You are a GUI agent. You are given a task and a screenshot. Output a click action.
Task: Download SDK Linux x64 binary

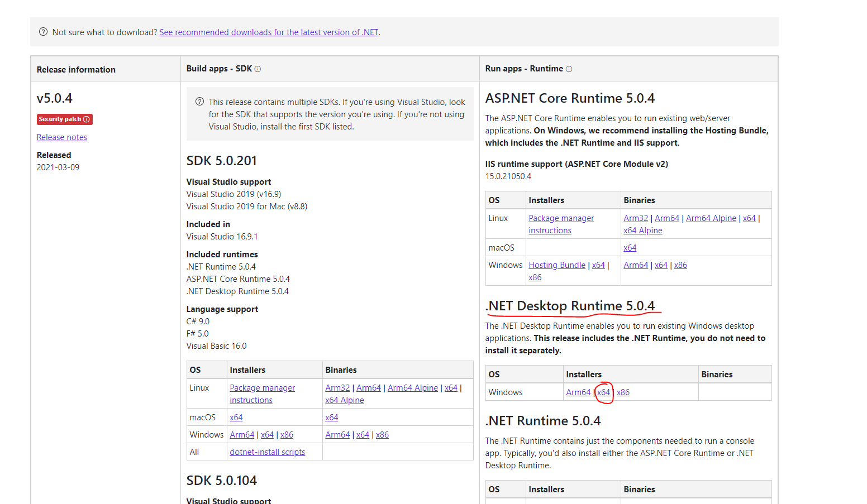pyautogui.click(x=451, y=388)
